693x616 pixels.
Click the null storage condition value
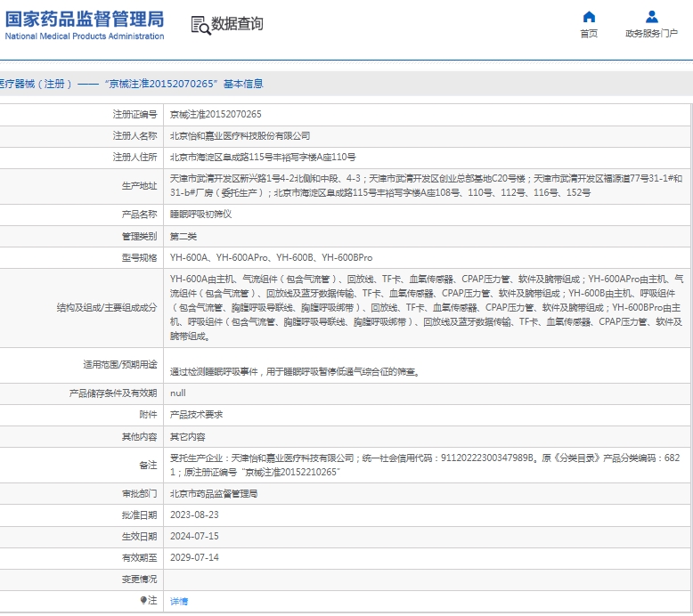(x=177, y=393)
